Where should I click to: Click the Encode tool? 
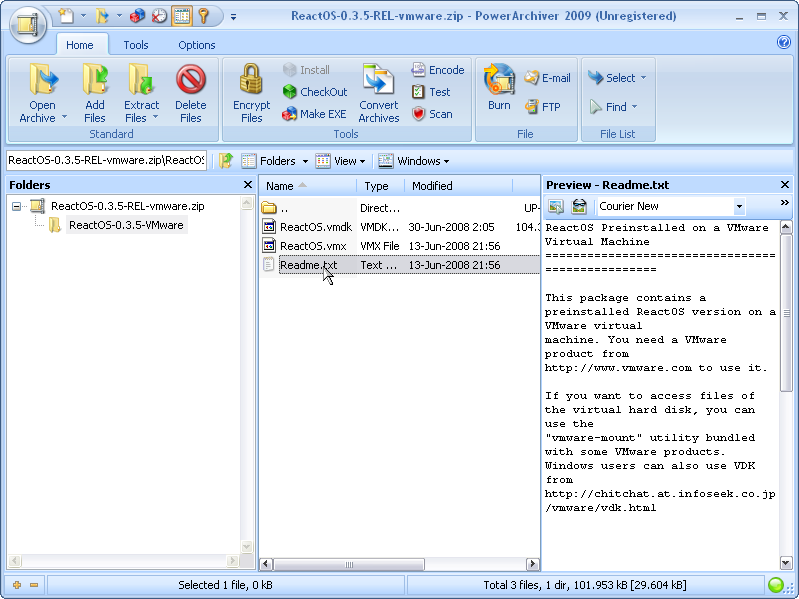[x=438, y=70]
